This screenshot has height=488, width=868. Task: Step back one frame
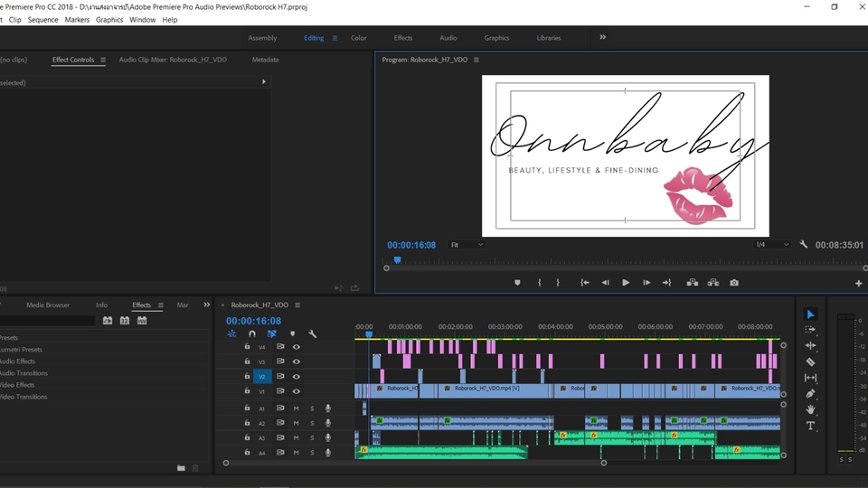pyautogui.click(x=605, y=283)
